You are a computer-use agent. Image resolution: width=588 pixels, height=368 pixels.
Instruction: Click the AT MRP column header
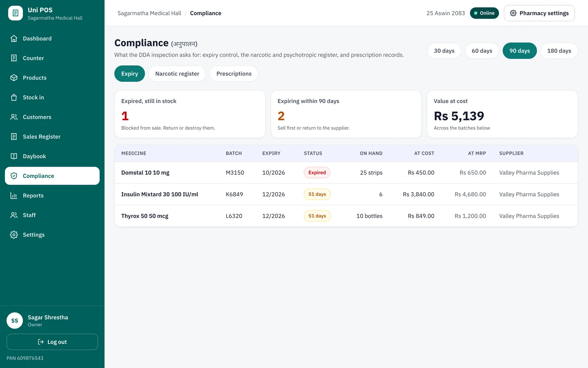pyautogui.click(x=477, y=153)
